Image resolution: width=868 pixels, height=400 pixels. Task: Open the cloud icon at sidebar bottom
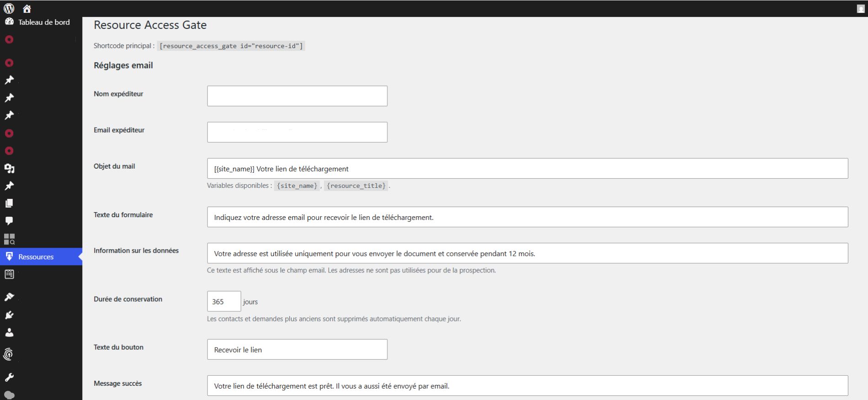point(9,395)
